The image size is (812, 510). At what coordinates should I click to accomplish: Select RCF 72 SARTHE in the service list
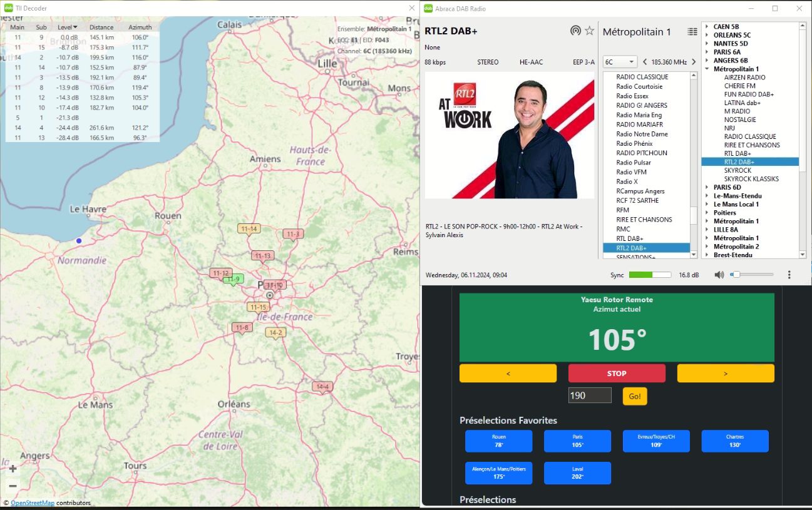[637, 201]
